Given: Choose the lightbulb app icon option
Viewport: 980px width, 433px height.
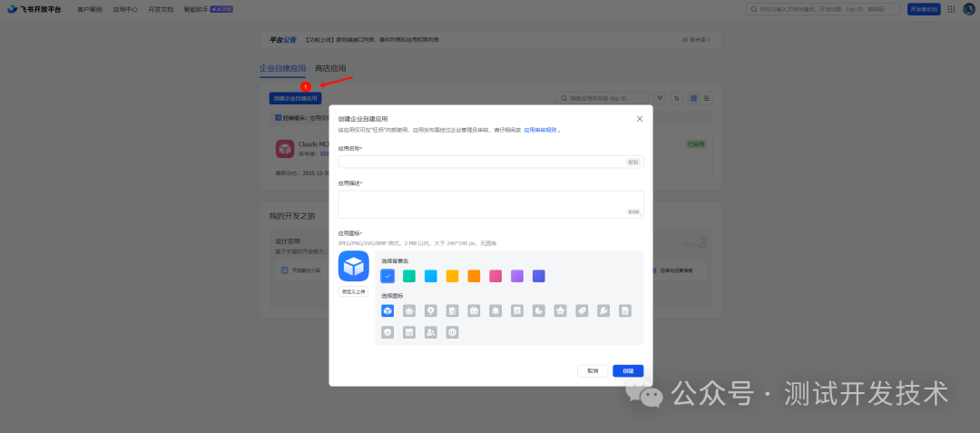Looking at the screenshot, I should click(x=431, y=310).
